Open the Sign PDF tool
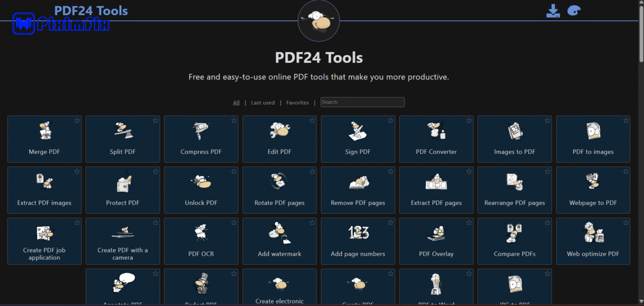This screenshot has width=644, height=306. coord(358,139)
